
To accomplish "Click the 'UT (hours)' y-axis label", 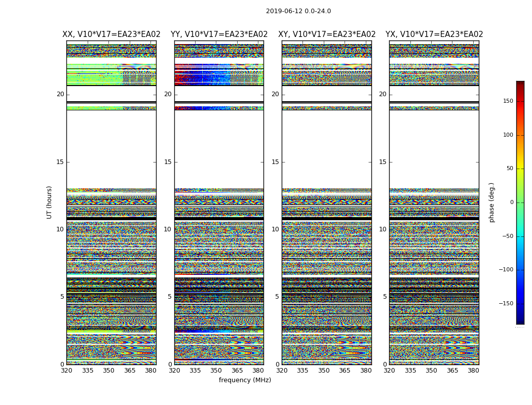I will coord(49,202).
